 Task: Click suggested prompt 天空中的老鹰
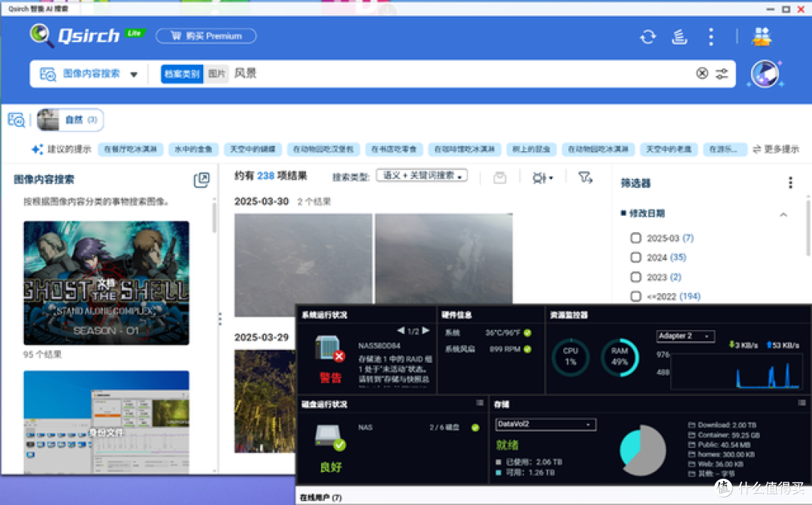point(668,149)
